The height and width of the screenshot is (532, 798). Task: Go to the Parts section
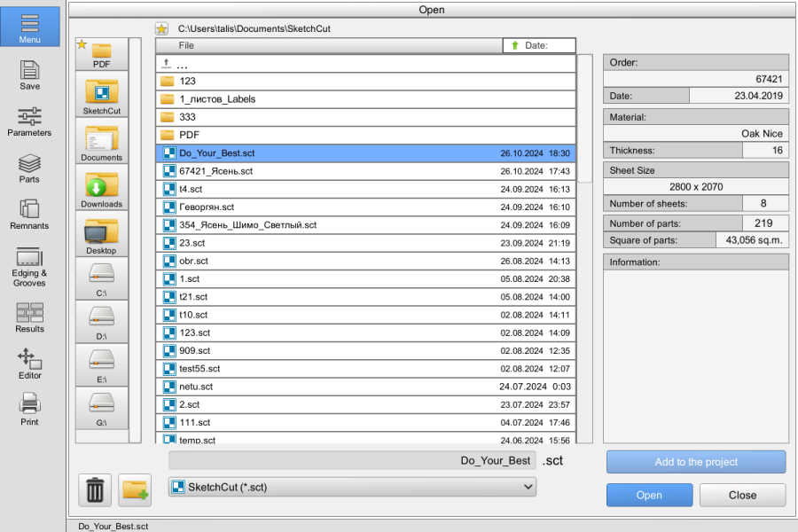29,168
